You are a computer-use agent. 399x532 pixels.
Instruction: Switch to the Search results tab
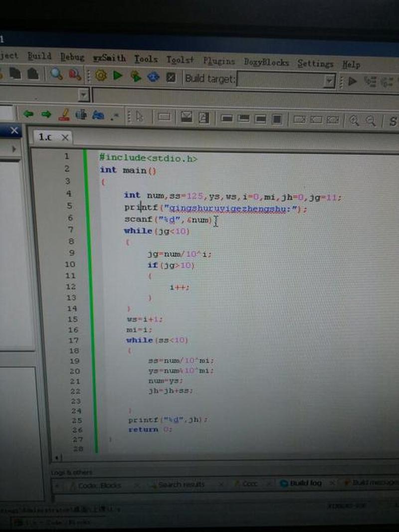[181, 485]
